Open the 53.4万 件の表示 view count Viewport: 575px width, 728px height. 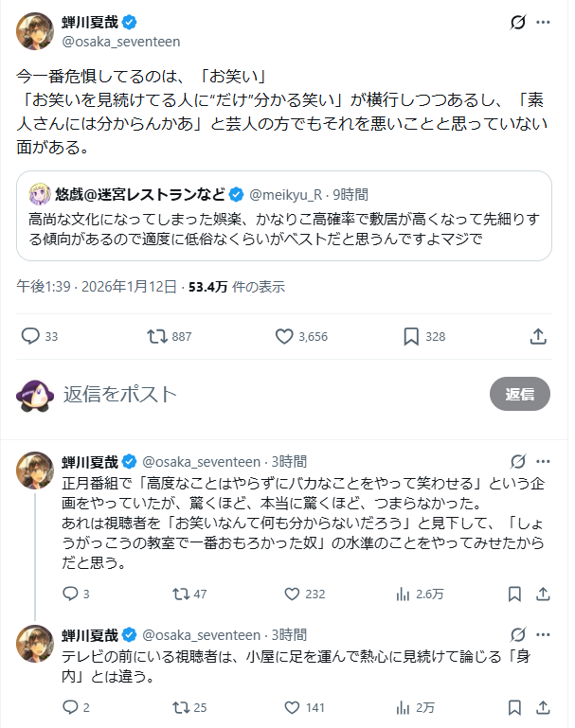pos(237,287)
